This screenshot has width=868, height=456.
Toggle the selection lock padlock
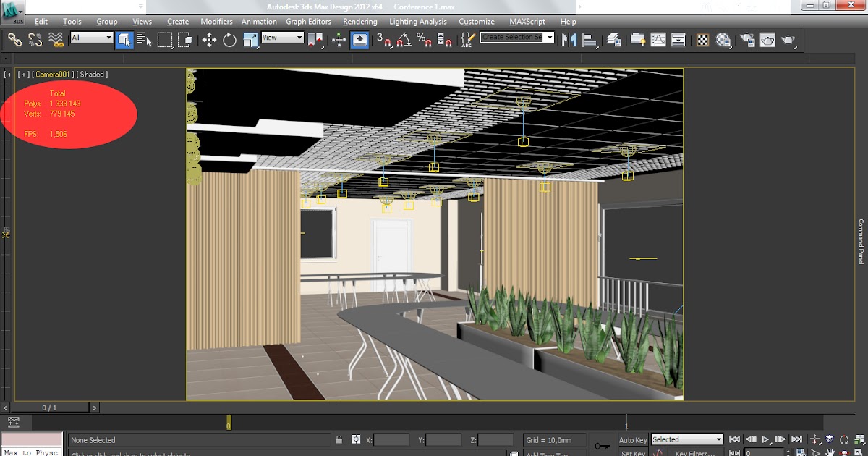(x=339, y=439)
